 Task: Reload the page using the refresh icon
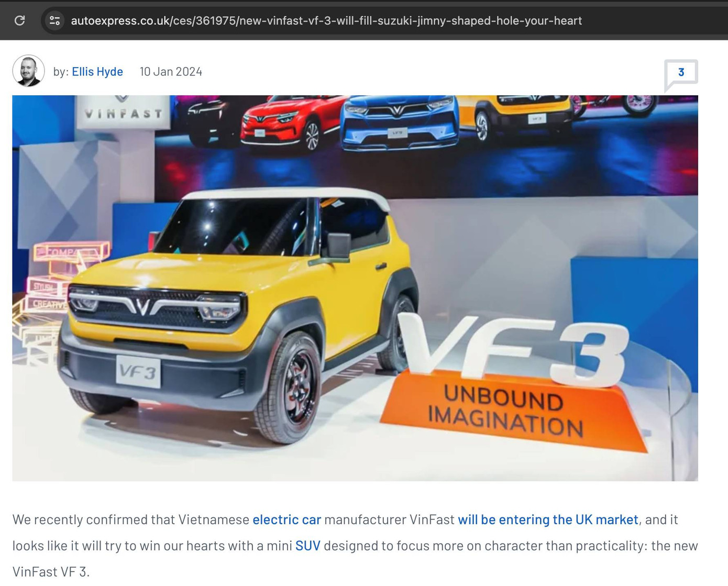(x=20, y=20)
